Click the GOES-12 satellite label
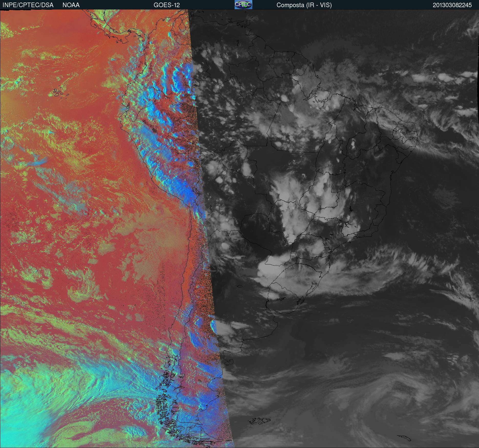This screenshot has height=448, width=479. tap(166, 5)
